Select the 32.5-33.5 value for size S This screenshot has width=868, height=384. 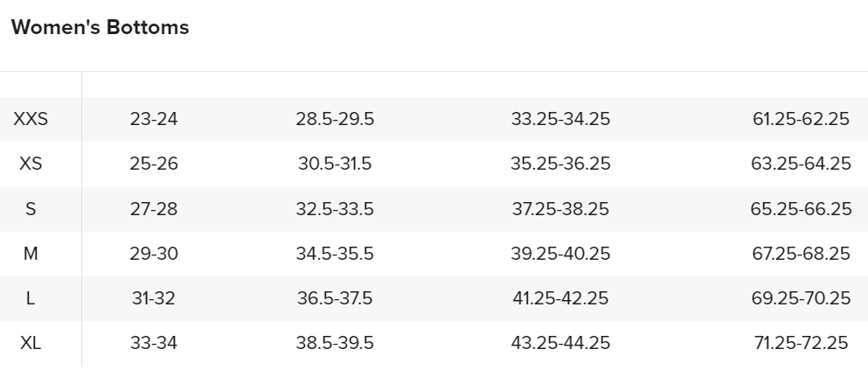[335, 208]
